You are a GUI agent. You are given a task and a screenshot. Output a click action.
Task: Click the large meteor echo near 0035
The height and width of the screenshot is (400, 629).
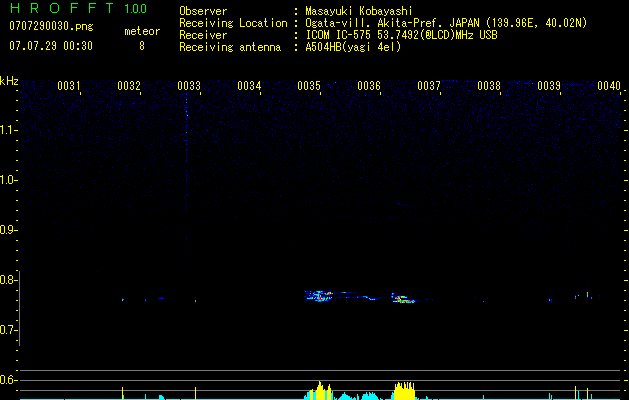coord(319,296)
